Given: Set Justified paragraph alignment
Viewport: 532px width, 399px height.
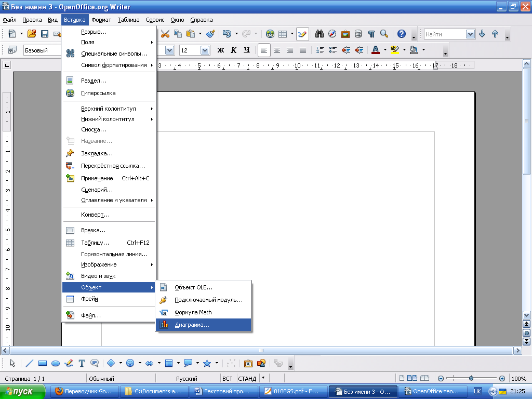Looking at the screenshot, I should (x=303, y=50).
